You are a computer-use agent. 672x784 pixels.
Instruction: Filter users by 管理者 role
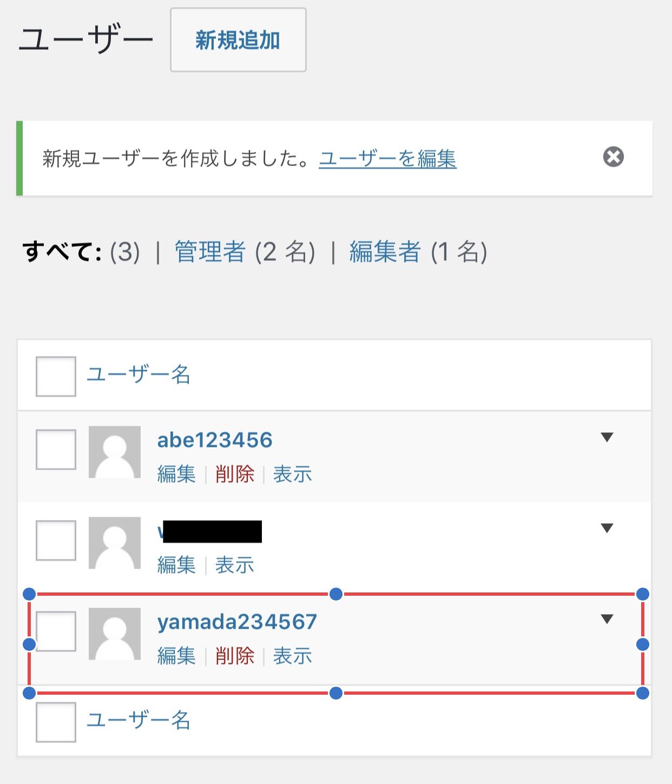pos(210,252)
